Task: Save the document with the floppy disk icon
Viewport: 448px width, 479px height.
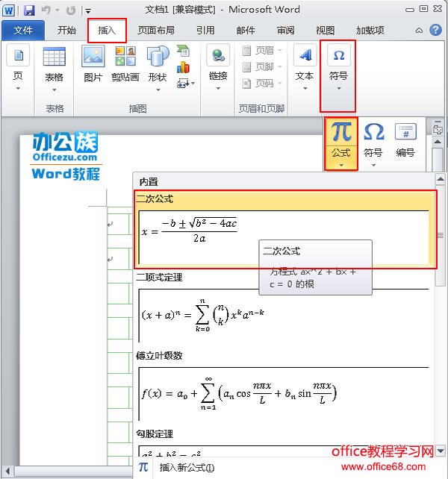Action: (x=29, y=10)
